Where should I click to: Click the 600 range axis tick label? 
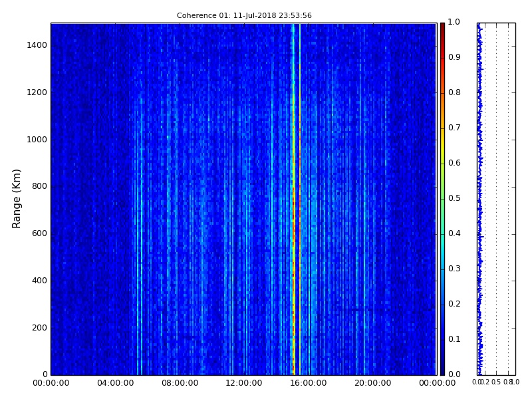click(39, 233)
